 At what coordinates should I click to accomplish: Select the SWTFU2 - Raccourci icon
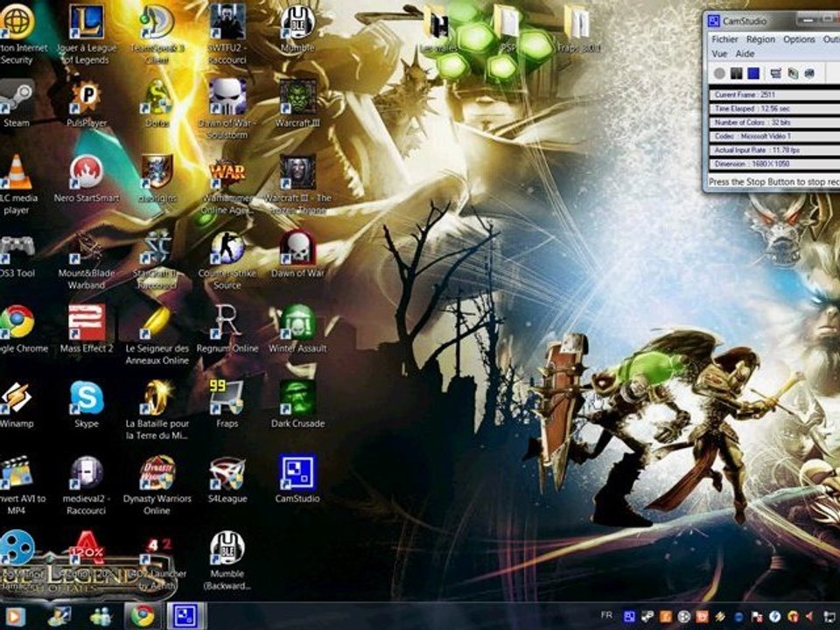click(227, 35)
